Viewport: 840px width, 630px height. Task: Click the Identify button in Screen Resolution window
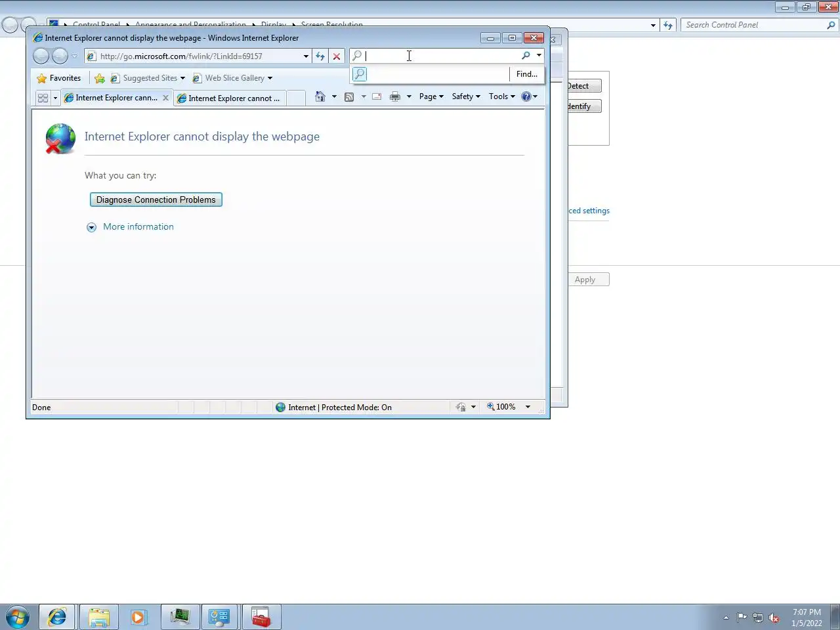click(x=584, y=106)
